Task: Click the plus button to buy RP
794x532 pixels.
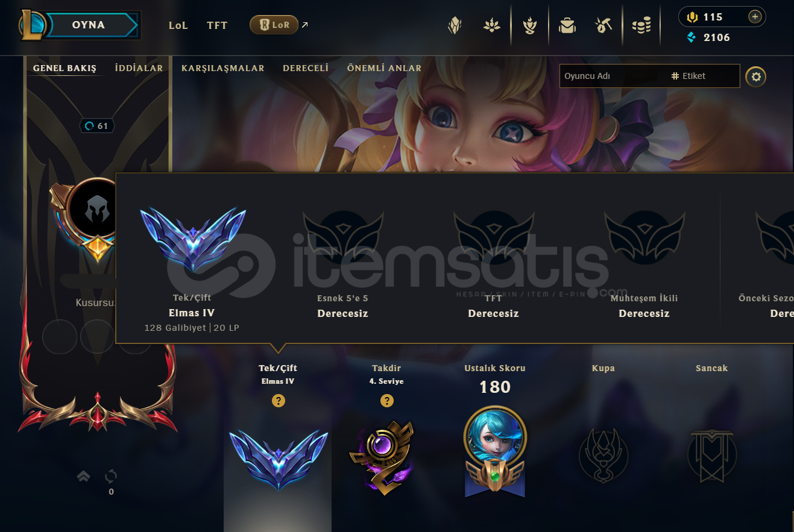Action: point(755,17)
